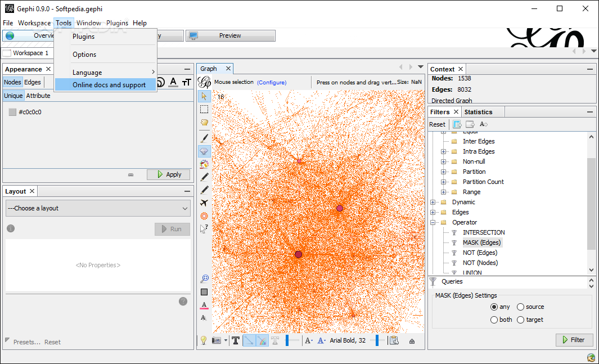Open label attributes configuration icon

pos(394,341)
